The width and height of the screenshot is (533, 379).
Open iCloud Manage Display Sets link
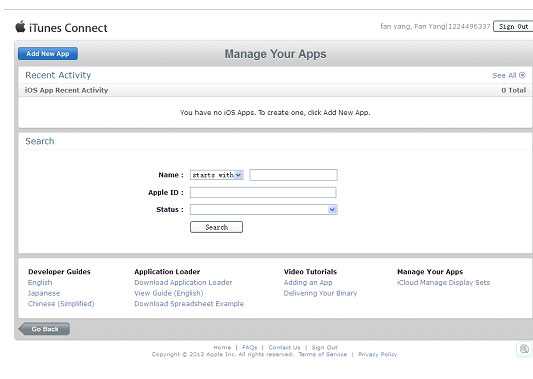444,282
